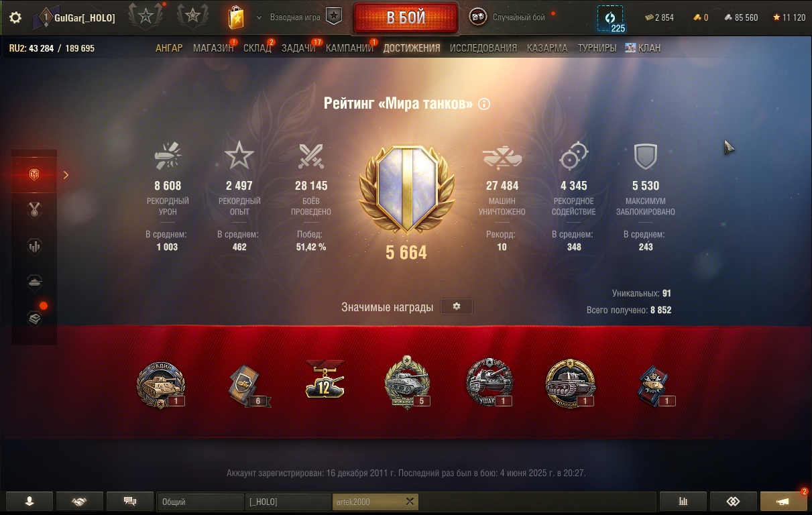
Task: Expand the summary sidebar arrow chevron
Action: pos(66,175)
